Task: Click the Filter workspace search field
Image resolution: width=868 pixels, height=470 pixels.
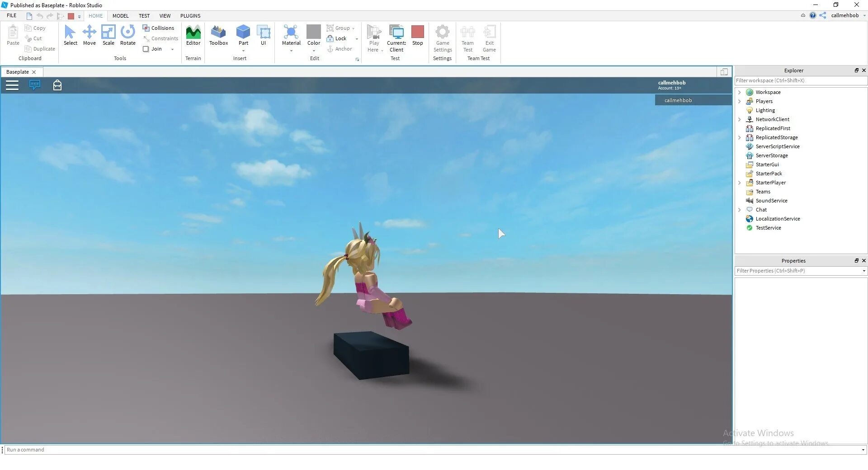Action: [801, 81]
